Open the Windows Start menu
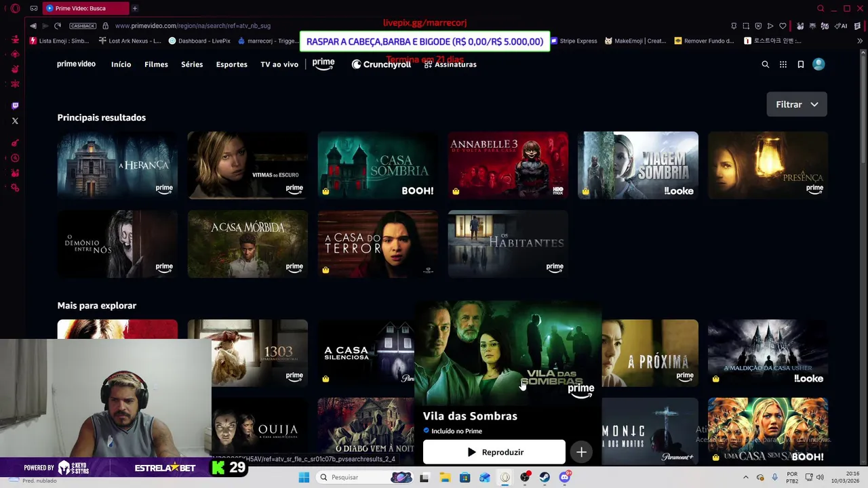The image size is (868, 488). 304,477
